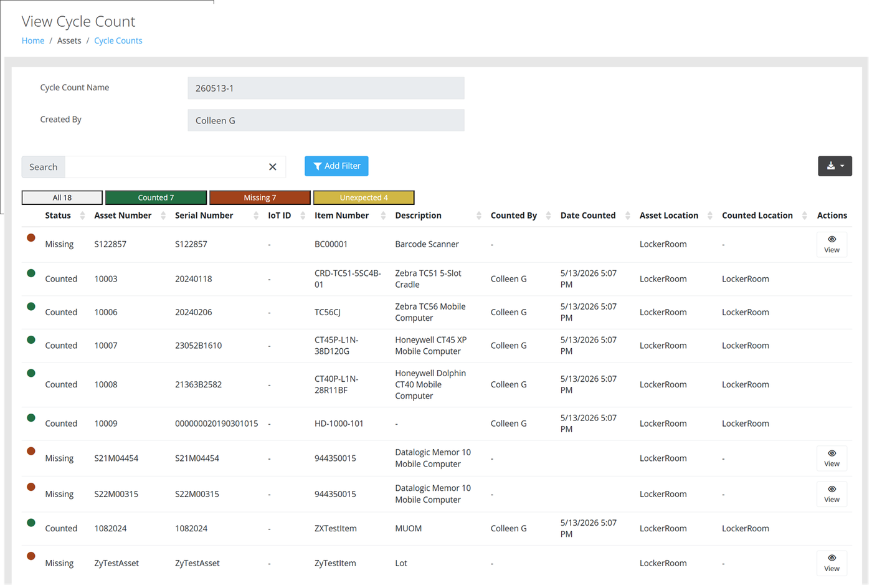Sort by Item Number column arrows
The width and height of the screenshot is (872, 588).
point(383,216)
